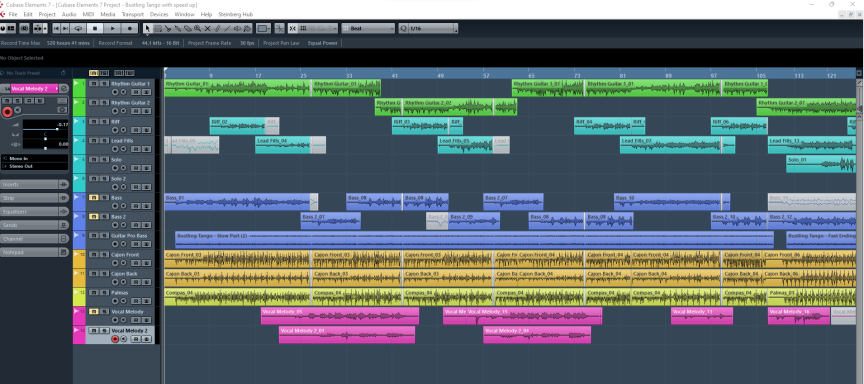Expand the Sends inspector section
The width and height of the screenshot is (864, 384).
tap(34, 225)
